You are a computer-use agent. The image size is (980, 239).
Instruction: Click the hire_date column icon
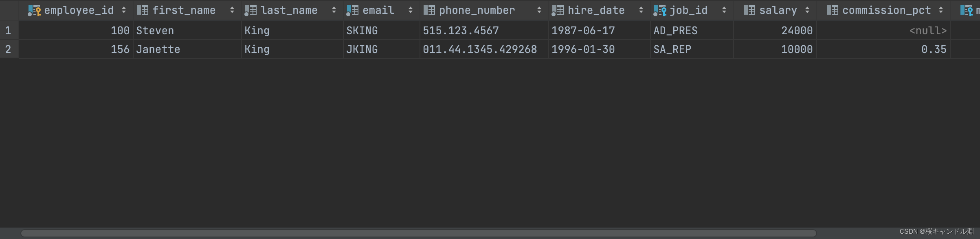click(558, 10)
